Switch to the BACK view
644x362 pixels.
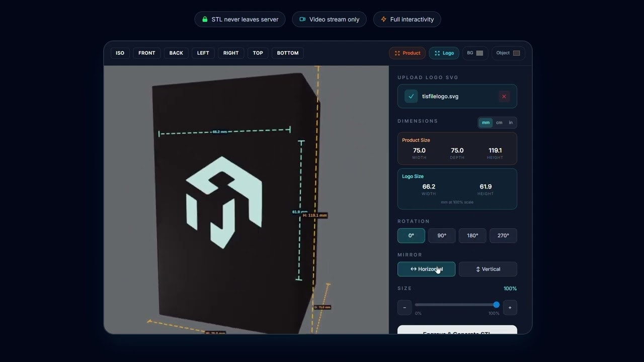click(x=176, y=53)
